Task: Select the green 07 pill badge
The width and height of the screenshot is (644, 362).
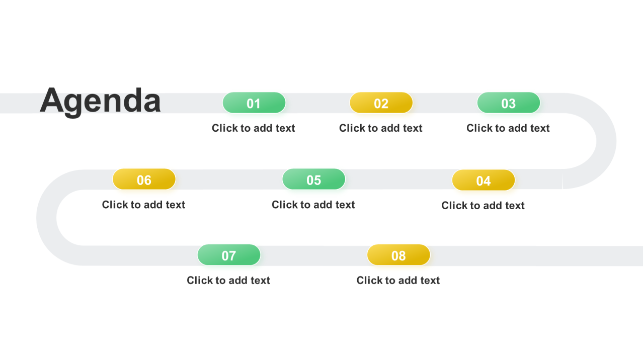Action: coord(229,255)
